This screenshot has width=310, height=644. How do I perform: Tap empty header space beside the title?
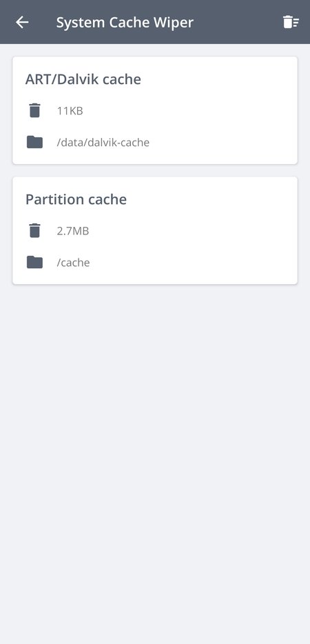pos(238,22)
